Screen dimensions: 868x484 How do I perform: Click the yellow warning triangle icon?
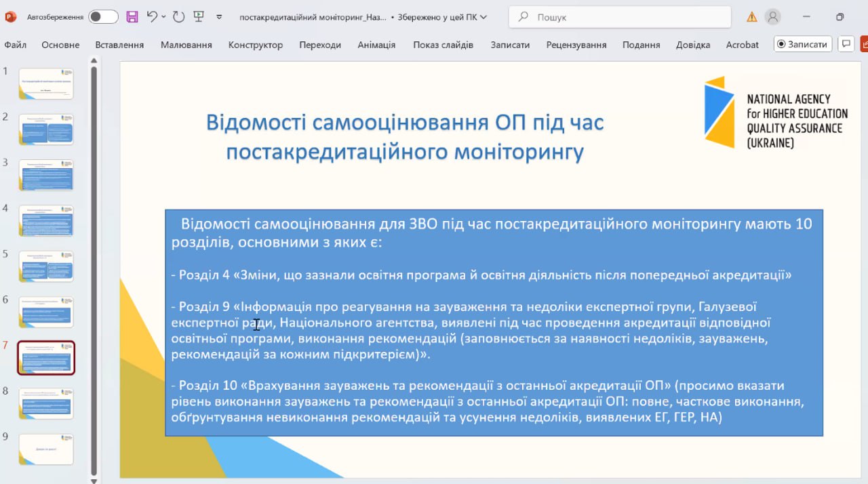[x=751, y=17]
